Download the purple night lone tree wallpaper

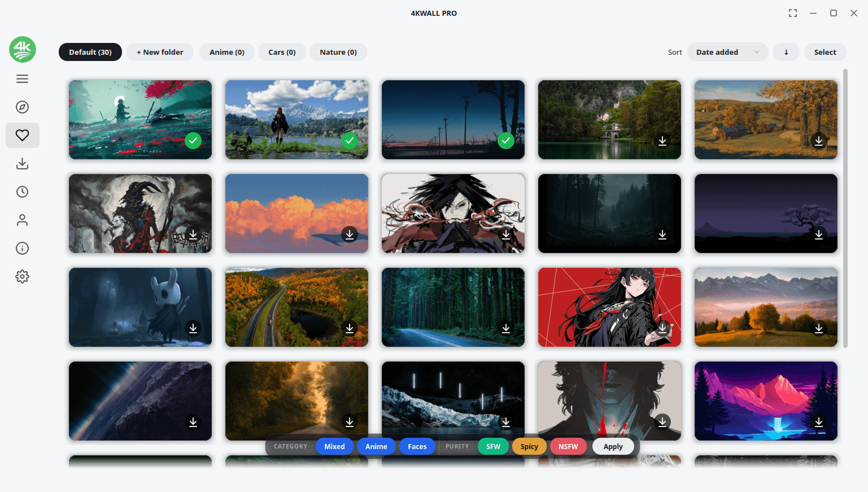pos(819,234)
